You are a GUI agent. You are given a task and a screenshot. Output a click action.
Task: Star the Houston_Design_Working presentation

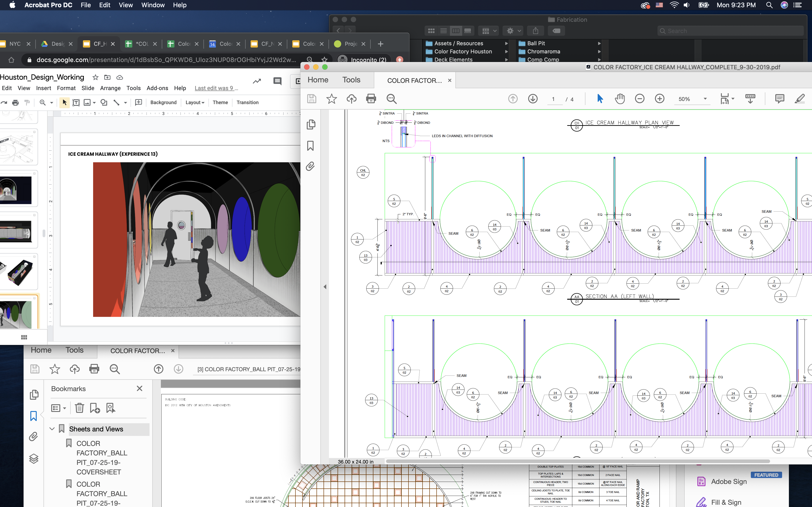coord(95,77)
